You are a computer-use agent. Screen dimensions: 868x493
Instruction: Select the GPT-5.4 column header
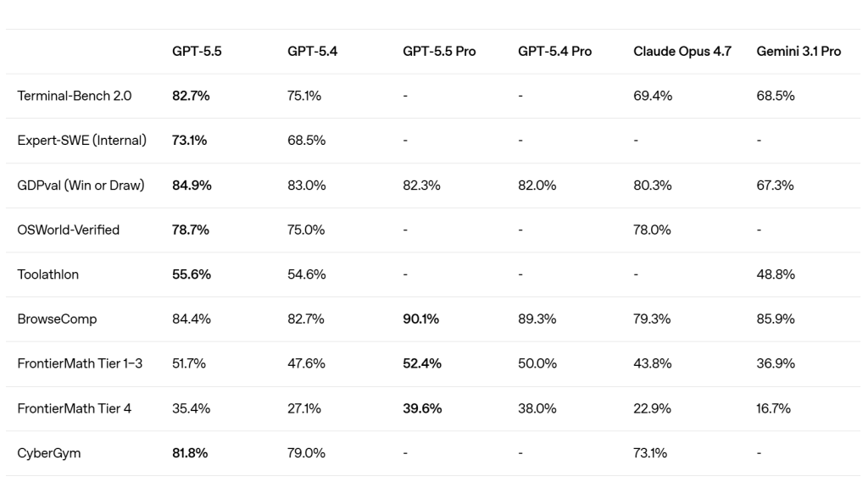[312, 52]
